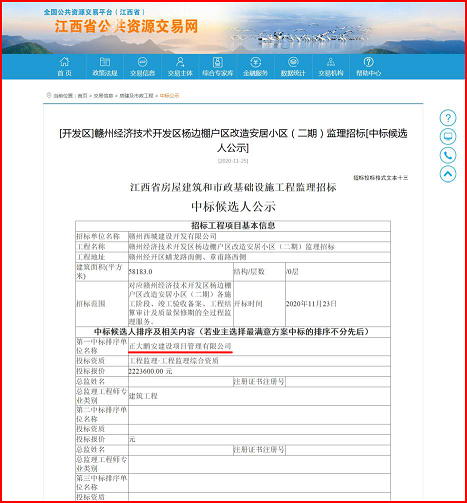Click the monitor side floating icon
Viewport: 467px width, 503px height.
pos(448,136)
